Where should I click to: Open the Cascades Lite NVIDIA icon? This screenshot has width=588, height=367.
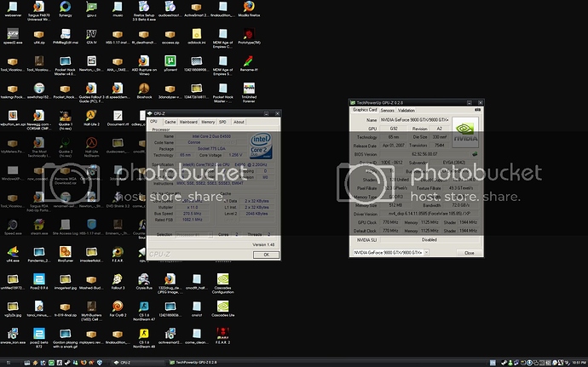pyautogui.click(x=222, y=308)
